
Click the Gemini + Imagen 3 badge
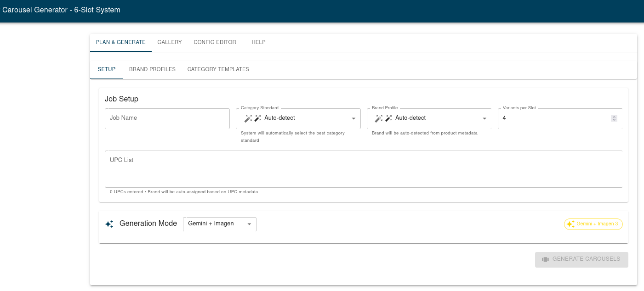[593, 224]
